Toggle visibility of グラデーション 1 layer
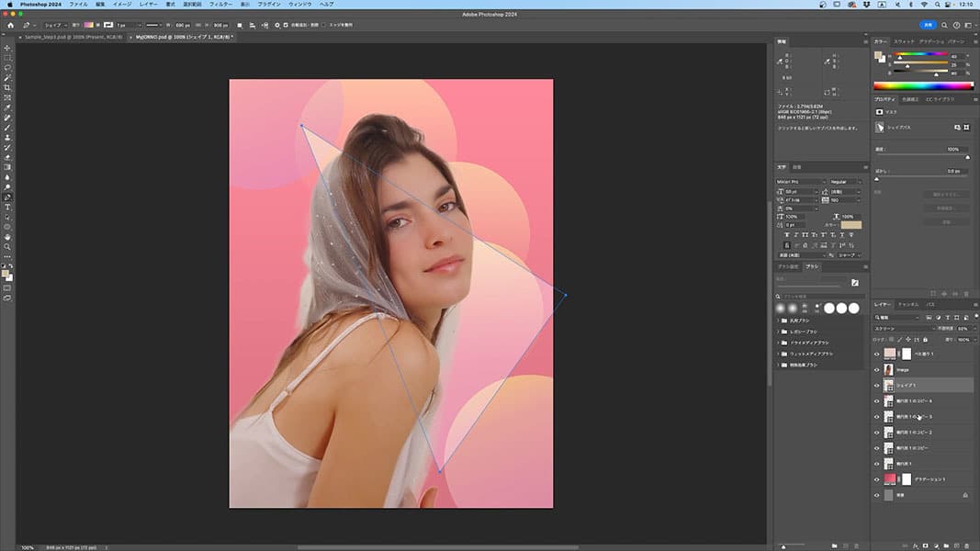This screenshot has width=980, height=551. coord(876,479)
